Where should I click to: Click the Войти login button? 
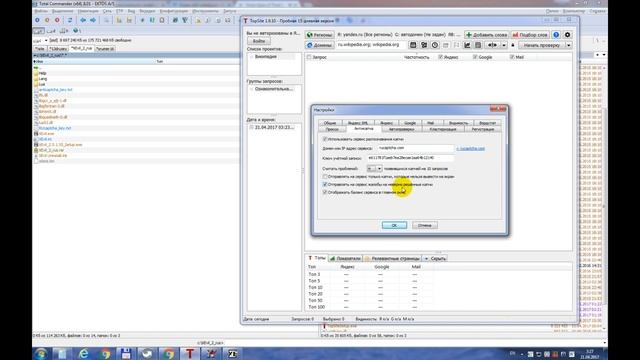point(259,41)
